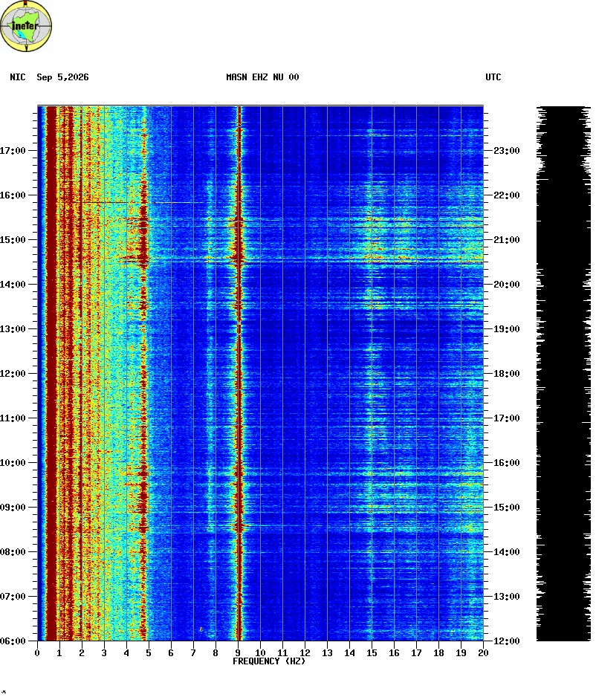Click the 0 Hz frequency axis label
This screenshot has width=596, height=700.
pyautogui.click(x=37, y=653)
